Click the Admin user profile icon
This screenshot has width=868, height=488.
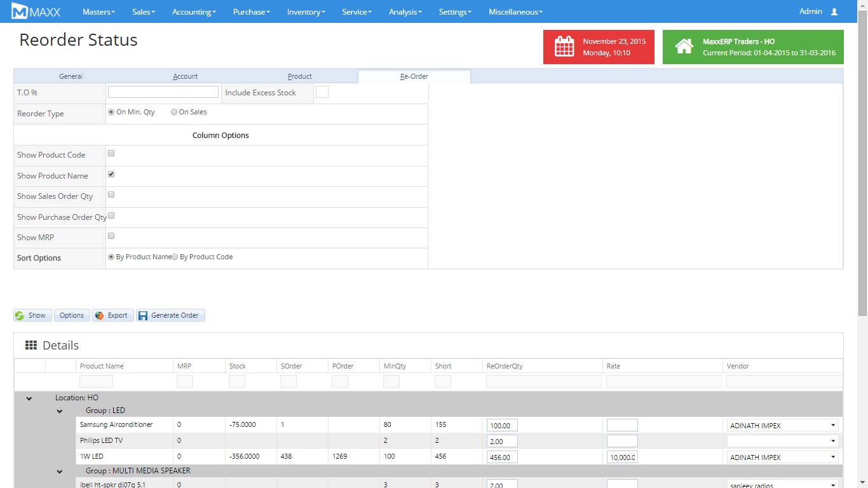pos(834,12)
